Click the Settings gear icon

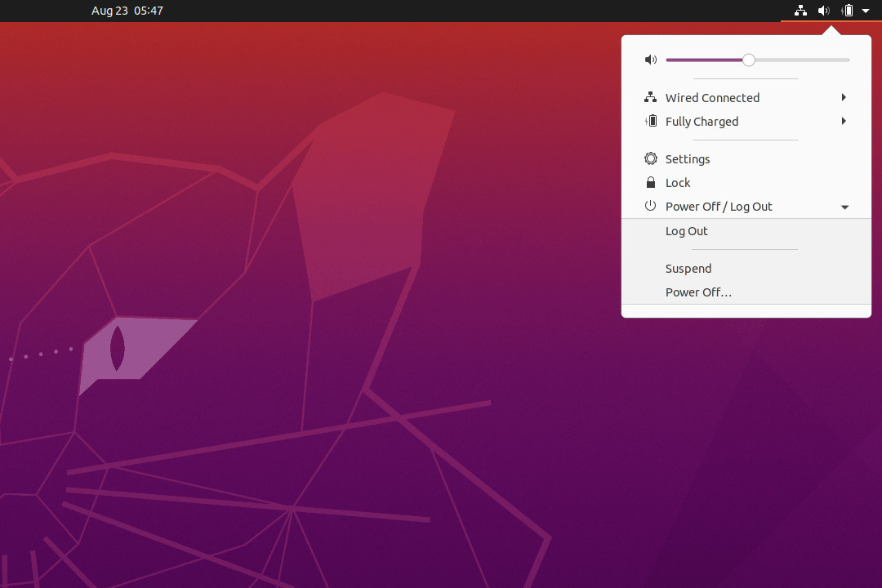651,158
